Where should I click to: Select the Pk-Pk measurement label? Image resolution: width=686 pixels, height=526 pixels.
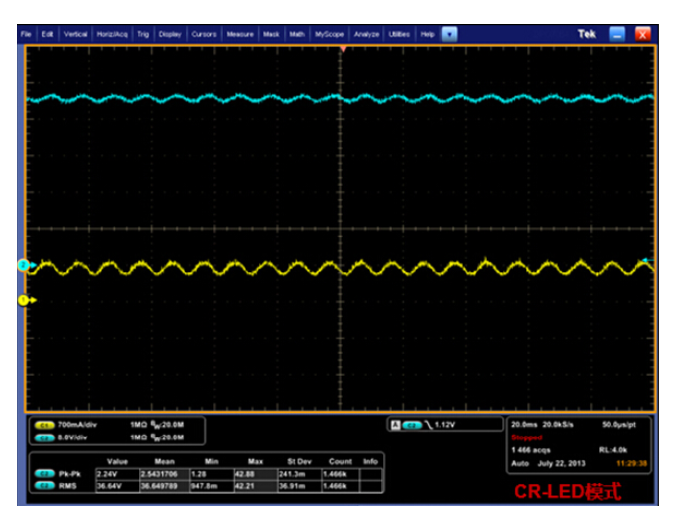tap(70, 474)
